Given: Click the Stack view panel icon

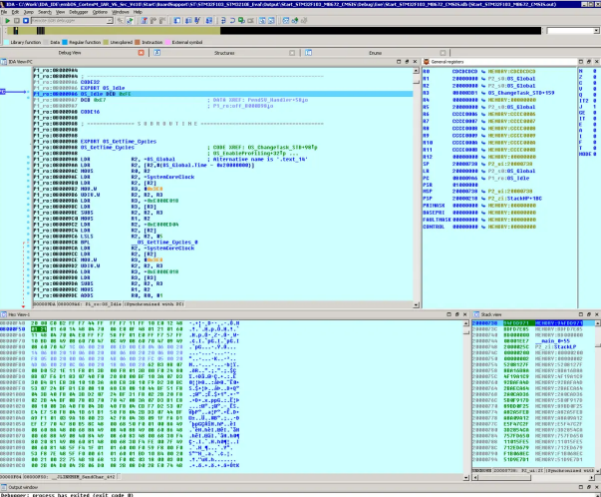Looking at the screenshot, I should point(476,315).
